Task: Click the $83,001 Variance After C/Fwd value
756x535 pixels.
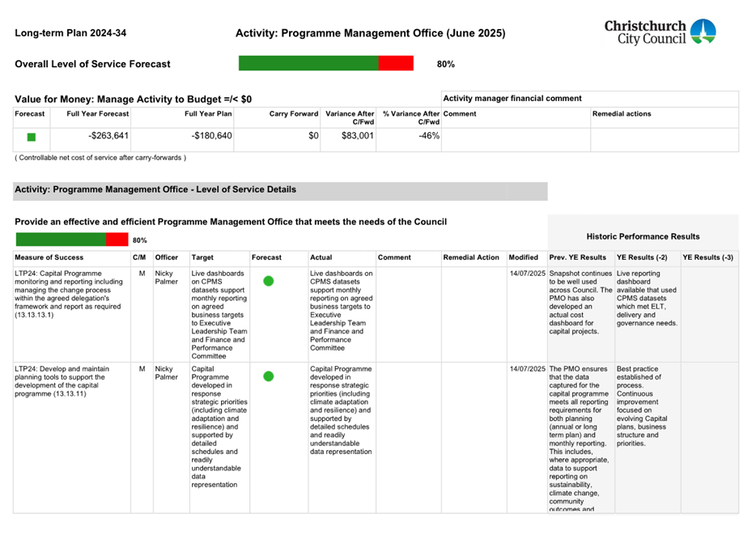Action: tap(350, 136)
